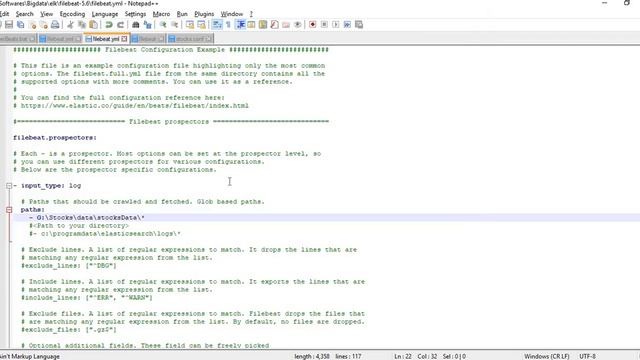Switch to the stocks.conf tab
This screenshot has height=360, width=640.
click(190, 39)
